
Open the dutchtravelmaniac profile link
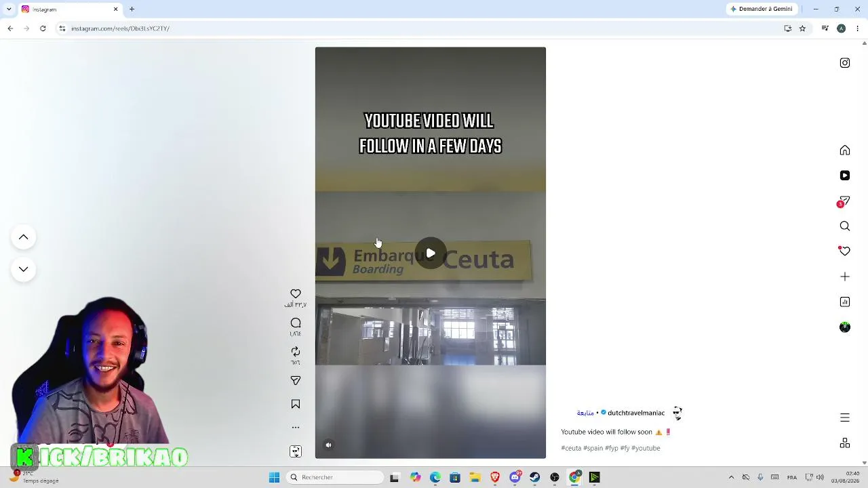click(x=636, y=413)
